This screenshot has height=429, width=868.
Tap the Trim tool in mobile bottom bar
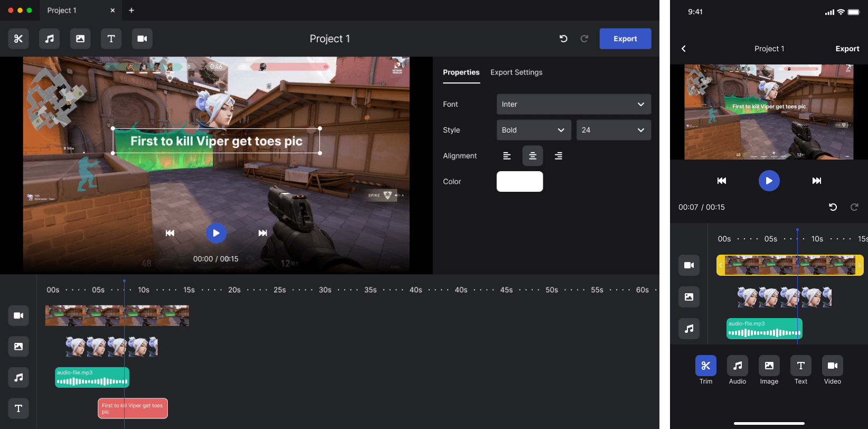pyautogui.click(x=705, y=370)
